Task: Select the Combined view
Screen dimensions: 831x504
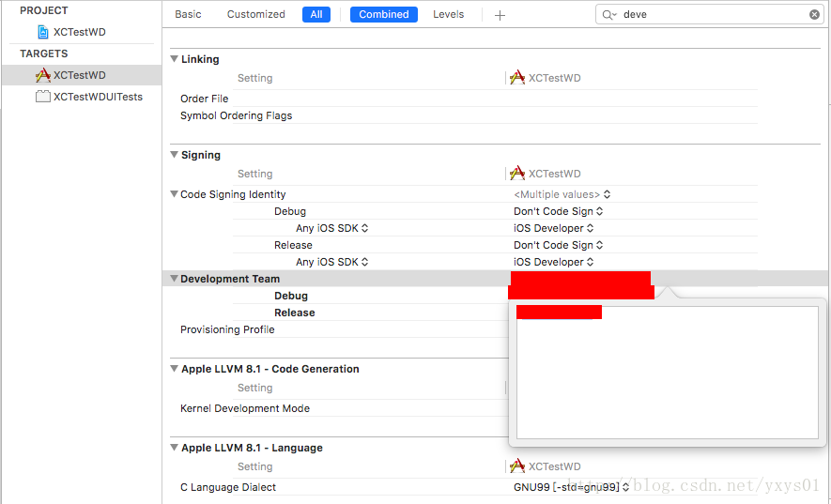Action: pyautogui.click(x=384, y=14)
